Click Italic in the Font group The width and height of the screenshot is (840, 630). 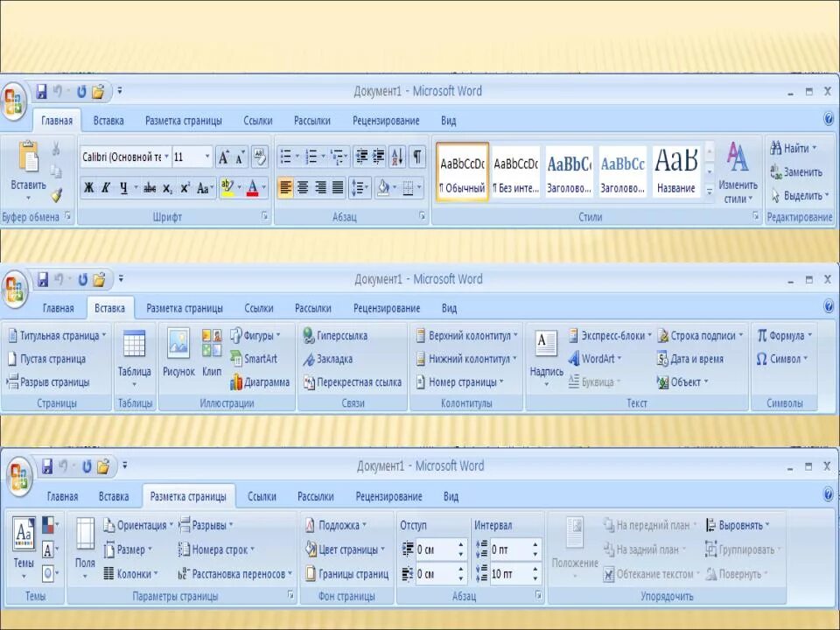pos(106,187)
